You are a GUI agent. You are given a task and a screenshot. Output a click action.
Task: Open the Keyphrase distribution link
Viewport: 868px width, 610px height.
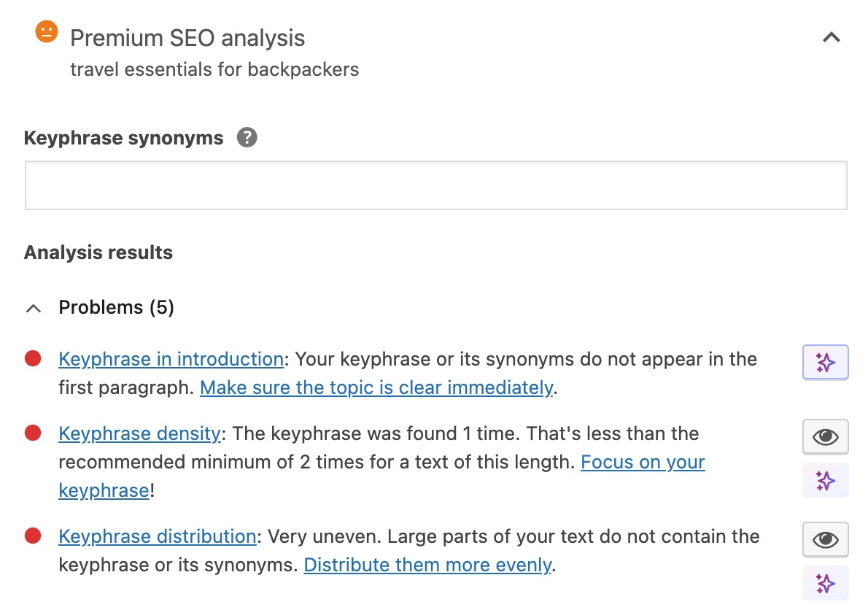(x=156, y=536)
